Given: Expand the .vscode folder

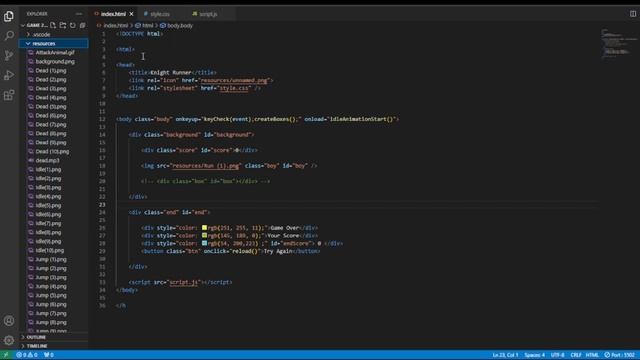Looking at the screenshot, I should [53, 35].
